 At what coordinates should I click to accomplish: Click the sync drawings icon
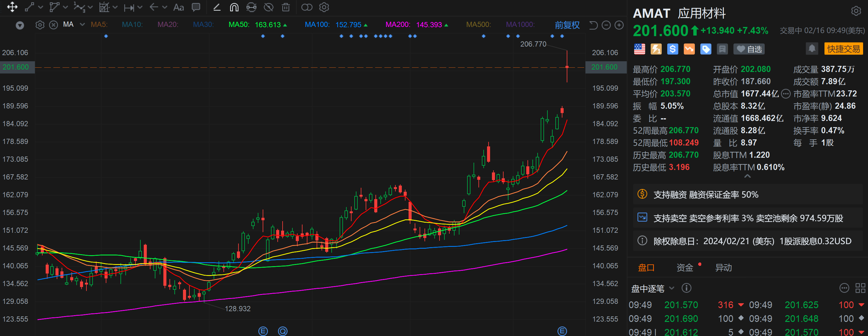tap(251, 7)
